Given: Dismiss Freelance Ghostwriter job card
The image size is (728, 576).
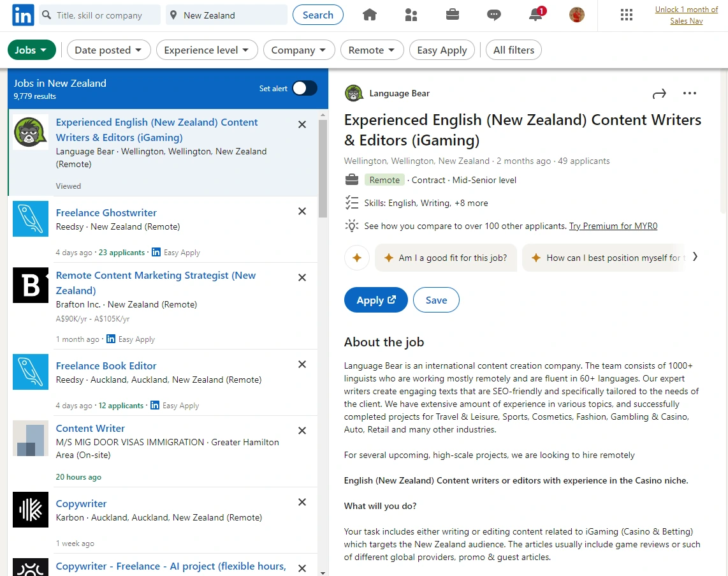Looking at the screenshot, I should 302,211.
